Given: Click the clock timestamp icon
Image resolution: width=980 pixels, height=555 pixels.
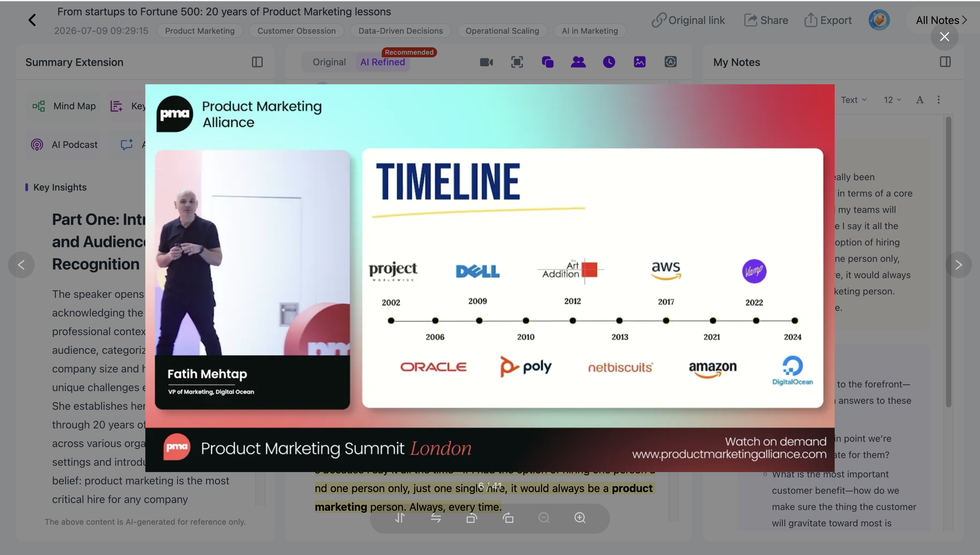Looking at the screenshot, I should pos(609,62).
